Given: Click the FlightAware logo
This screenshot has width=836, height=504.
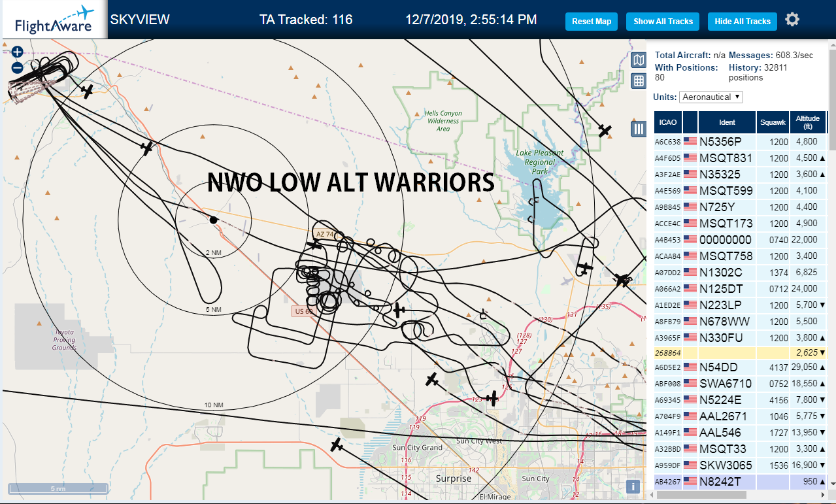Looking at the screenshot, I should click(x=54, y=20).
